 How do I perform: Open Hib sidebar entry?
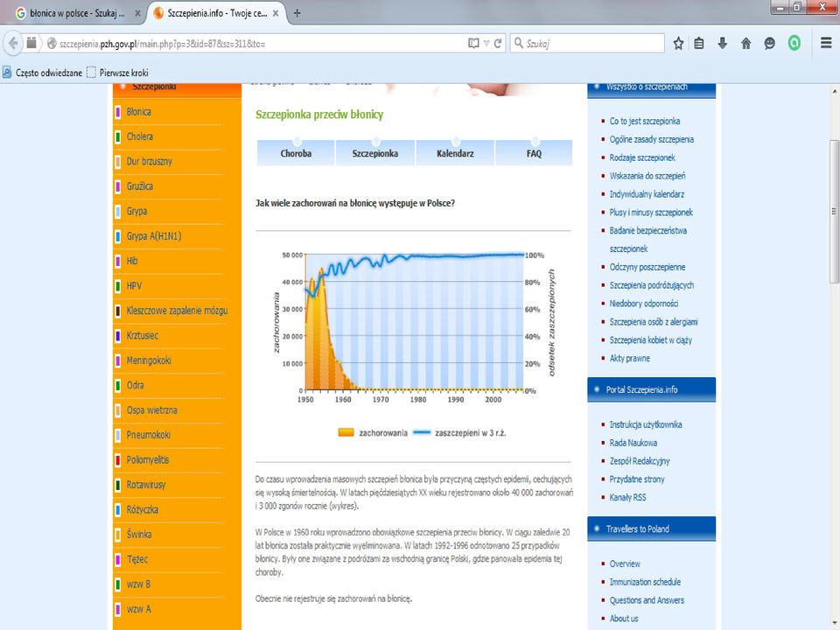[132, 261]
